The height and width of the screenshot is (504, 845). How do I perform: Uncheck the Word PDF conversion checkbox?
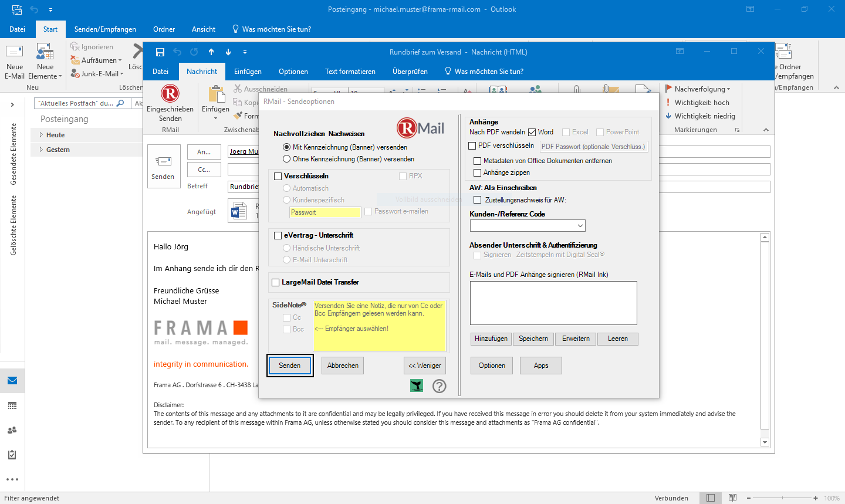click(532, 132)
